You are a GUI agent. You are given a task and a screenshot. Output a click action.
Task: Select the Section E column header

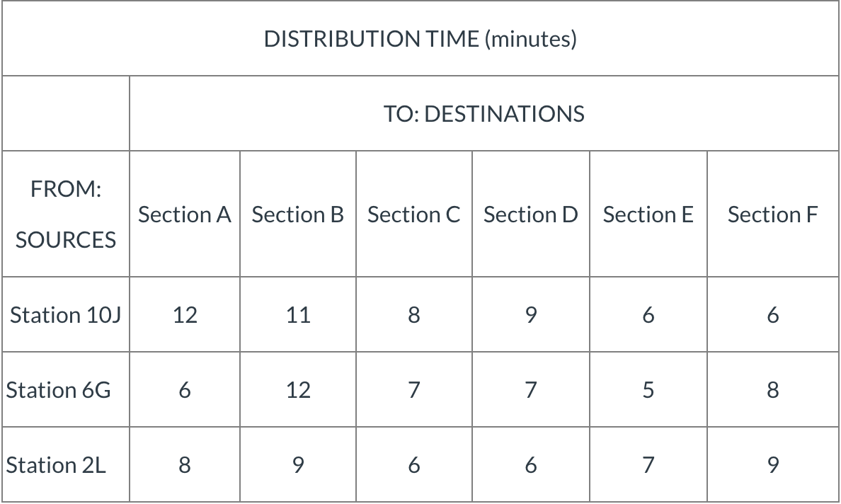(648, 214)
